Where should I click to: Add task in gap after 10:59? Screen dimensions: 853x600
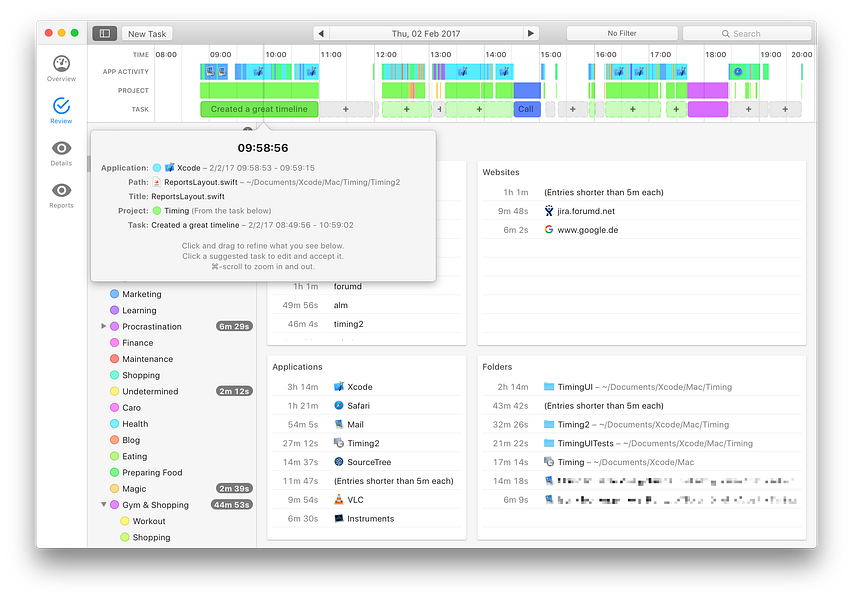click(x=345, y=109)
